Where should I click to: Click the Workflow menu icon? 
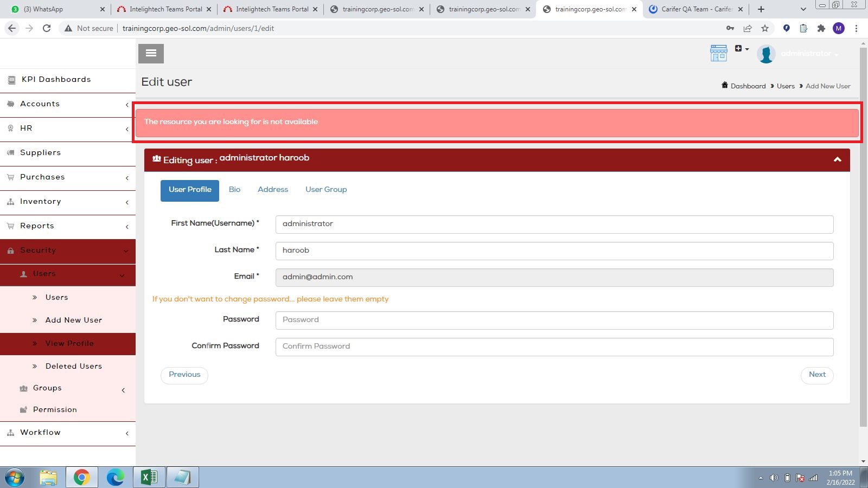10,433
